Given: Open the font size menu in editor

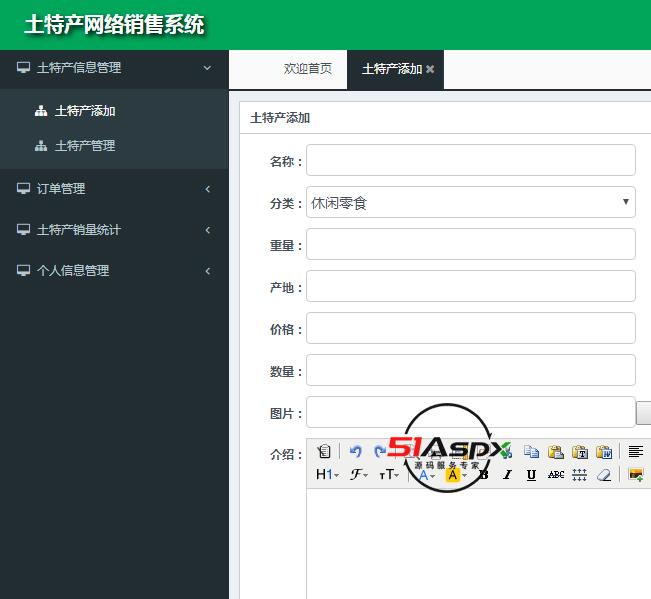Looking at the screenshot, I should [389, 474].
